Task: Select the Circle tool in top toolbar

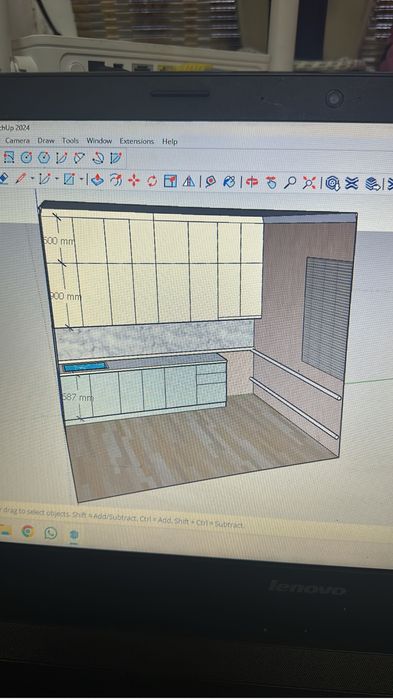Action: (x=26, y=157)
